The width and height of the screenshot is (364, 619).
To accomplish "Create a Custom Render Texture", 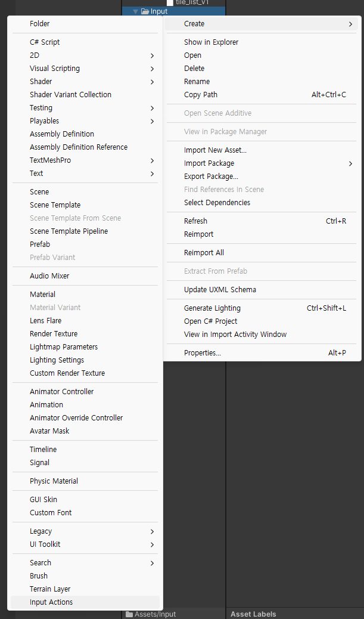I will (85, 373).
